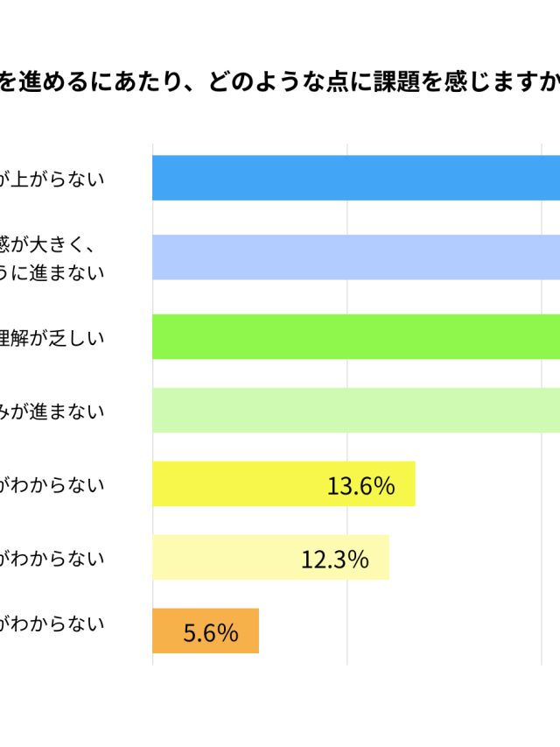
Task: Click the 5.6% value label
Action: click(210, 632)
